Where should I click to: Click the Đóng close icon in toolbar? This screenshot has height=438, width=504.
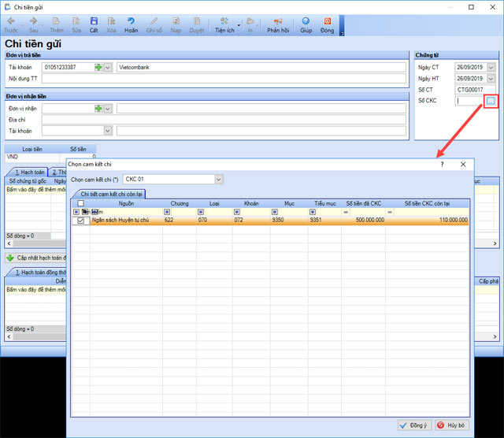tap(327, 24)
